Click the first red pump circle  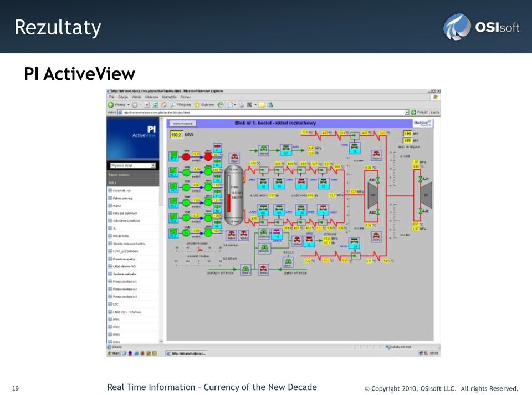click(x=186, y=156)
